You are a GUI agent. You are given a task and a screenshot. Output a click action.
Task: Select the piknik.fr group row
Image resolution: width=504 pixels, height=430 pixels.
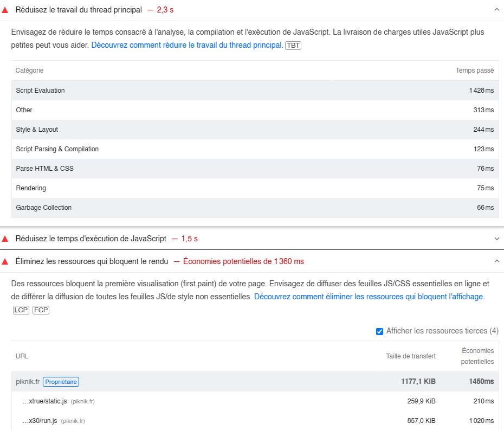255,381
